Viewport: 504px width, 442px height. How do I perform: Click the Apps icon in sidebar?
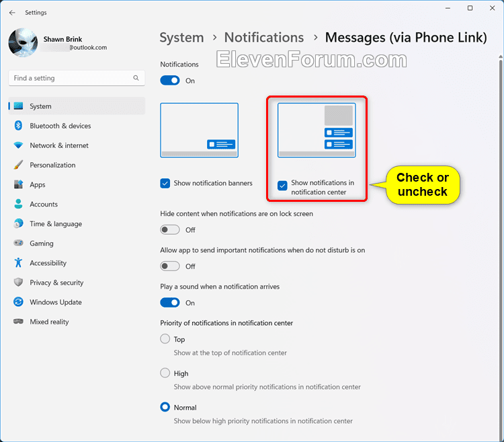tap(18, 184)
